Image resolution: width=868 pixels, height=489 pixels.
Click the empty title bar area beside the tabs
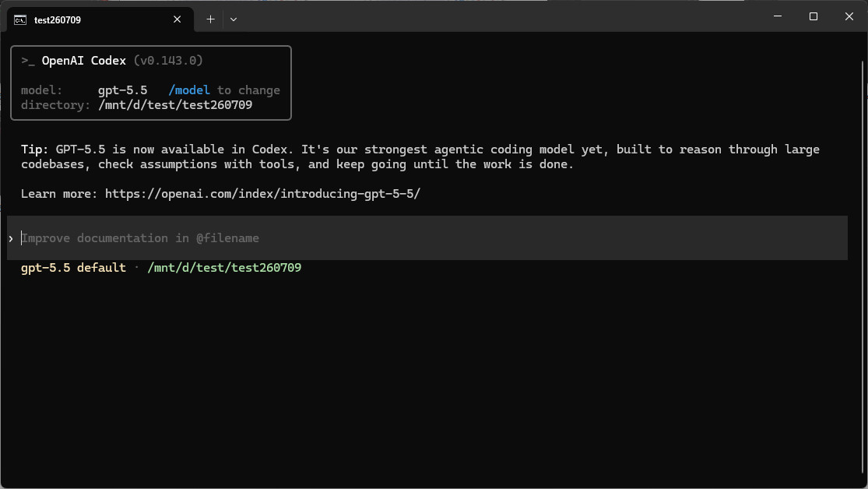tap(498, 16)
